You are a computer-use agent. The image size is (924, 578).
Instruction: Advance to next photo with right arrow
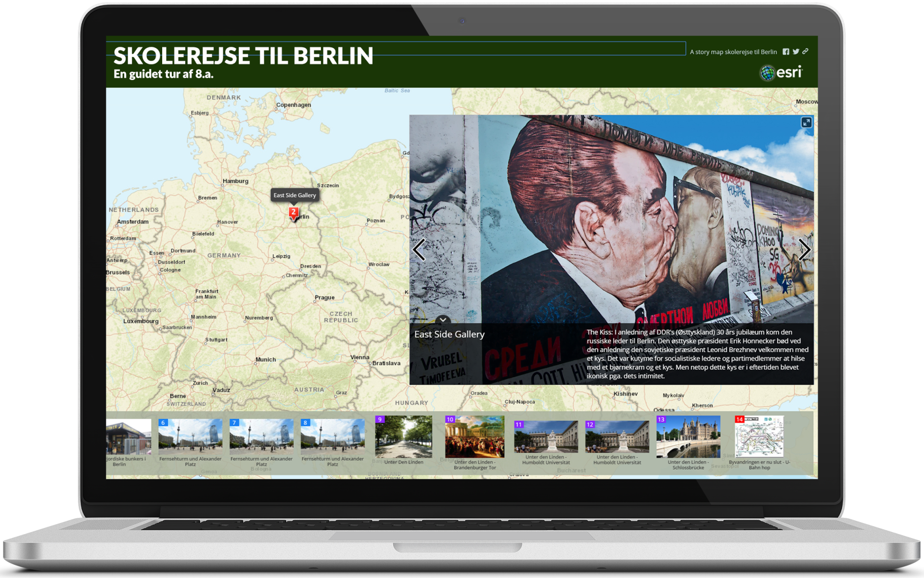pyautogui.click(x=804, y=250)
